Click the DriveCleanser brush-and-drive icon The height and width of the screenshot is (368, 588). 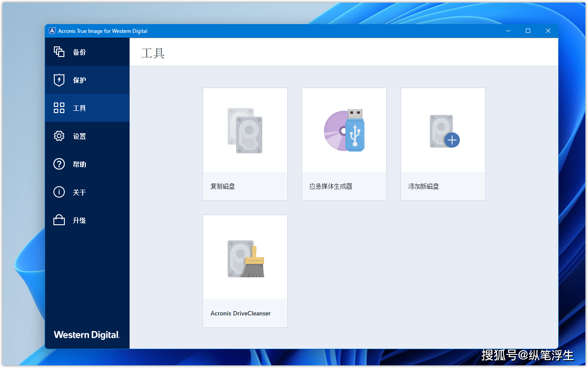tap(246, 258)
